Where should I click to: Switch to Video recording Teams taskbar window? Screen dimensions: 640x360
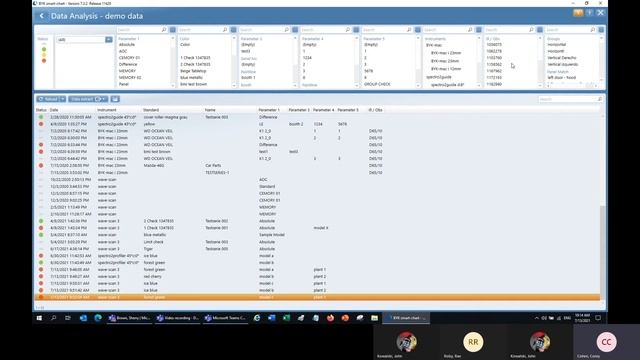coord(178,318)
